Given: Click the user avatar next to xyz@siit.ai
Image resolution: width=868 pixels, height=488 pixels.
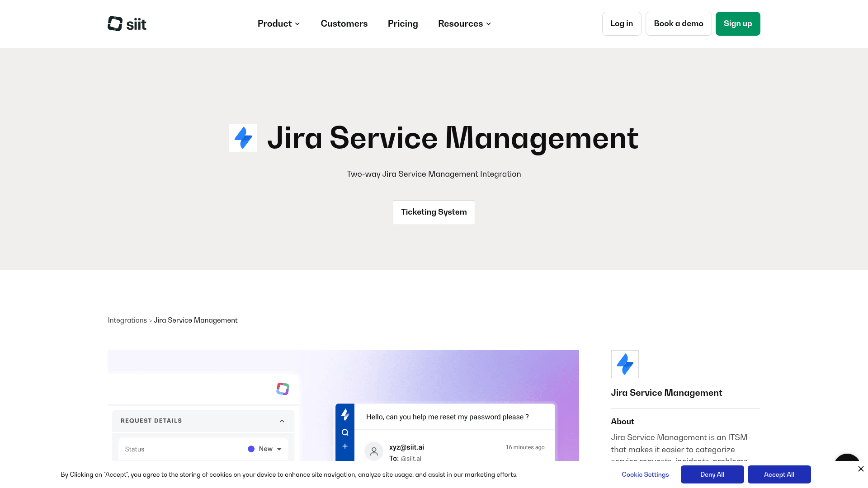Looking at the screenshot, I should 374,451.
